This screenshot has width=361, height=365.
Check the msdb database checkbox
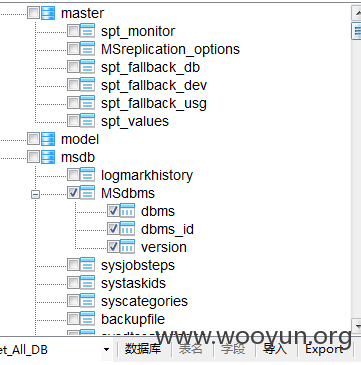33,157
